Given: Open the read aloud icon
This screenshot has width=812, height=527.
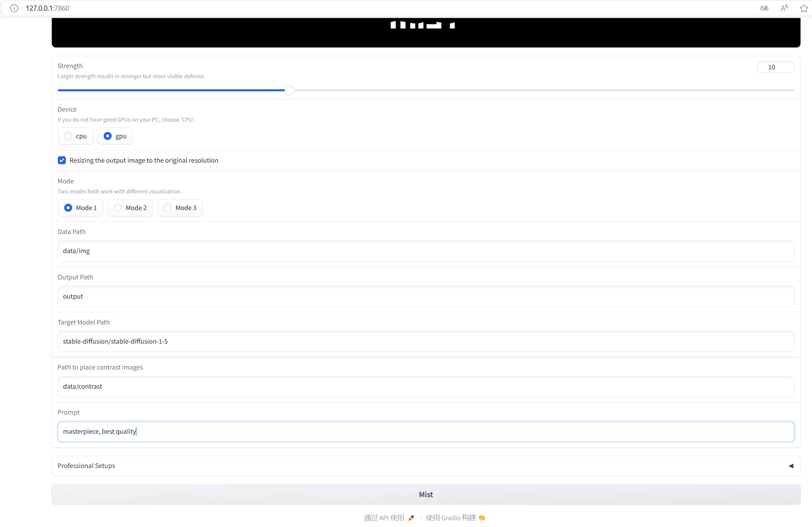Looking at the screenshot, I should (784, 8).
